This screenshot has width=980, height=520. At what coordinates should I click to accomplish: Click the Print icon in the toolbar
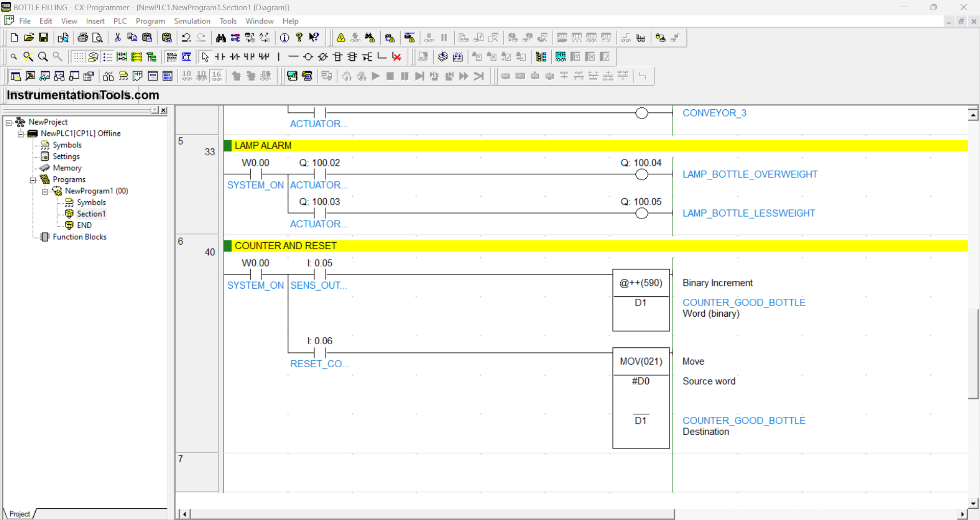83,38
